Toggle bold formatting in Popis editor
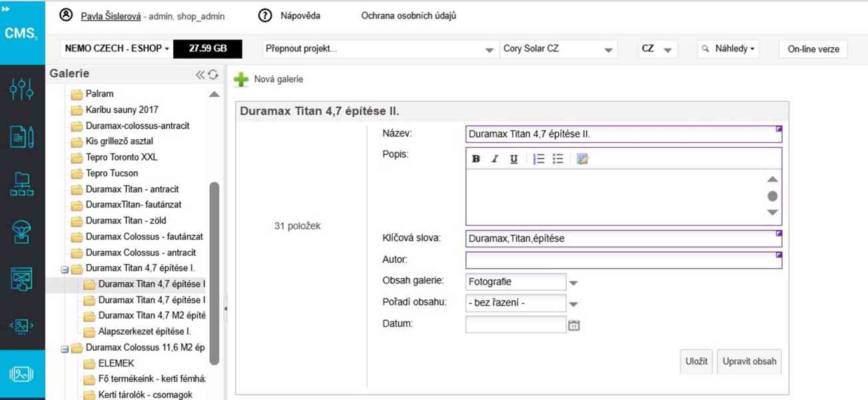The height and width of the screenshot is (400, 868). (x=476, y=159)
